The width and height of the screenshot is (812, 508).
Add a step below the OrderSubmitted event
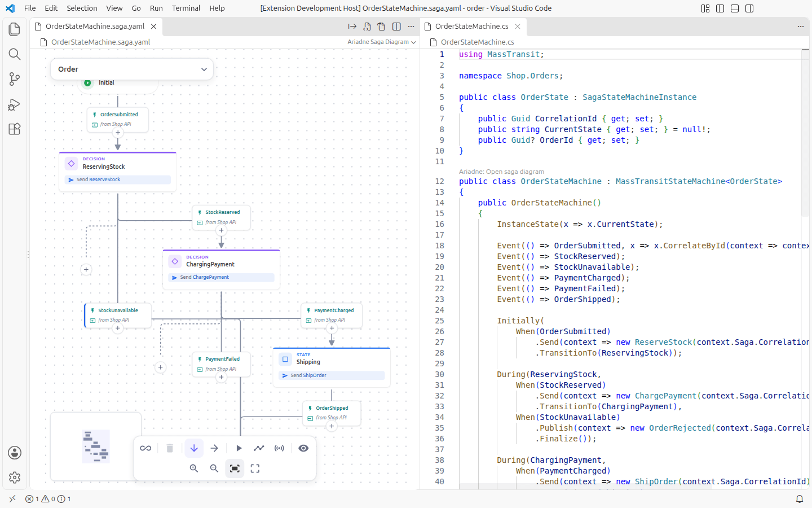point(118,133)
